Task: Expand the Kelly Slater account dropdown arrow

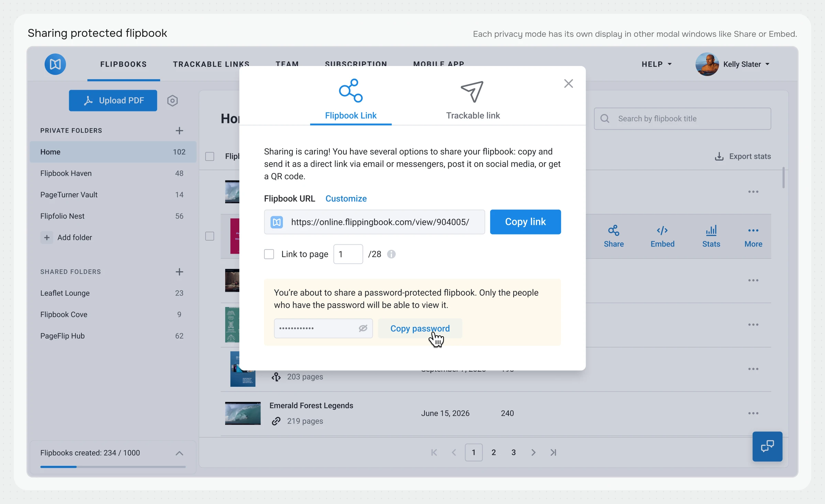Action: coord(768,64)
